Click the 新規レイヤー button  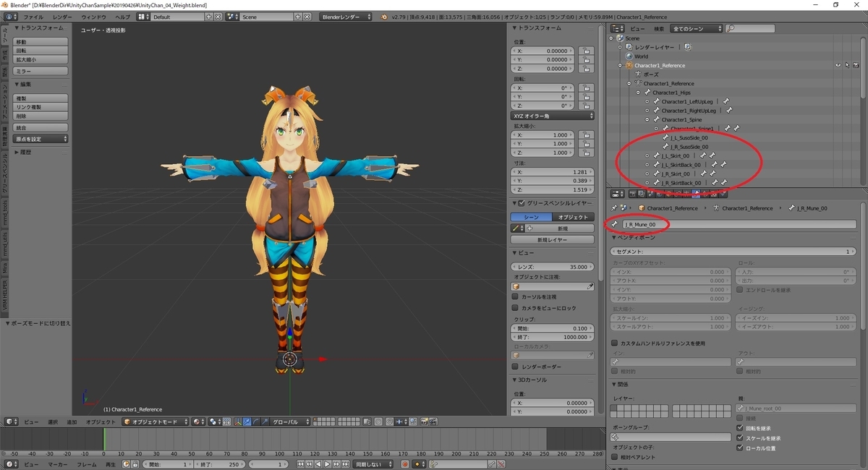tap(553, 239)
